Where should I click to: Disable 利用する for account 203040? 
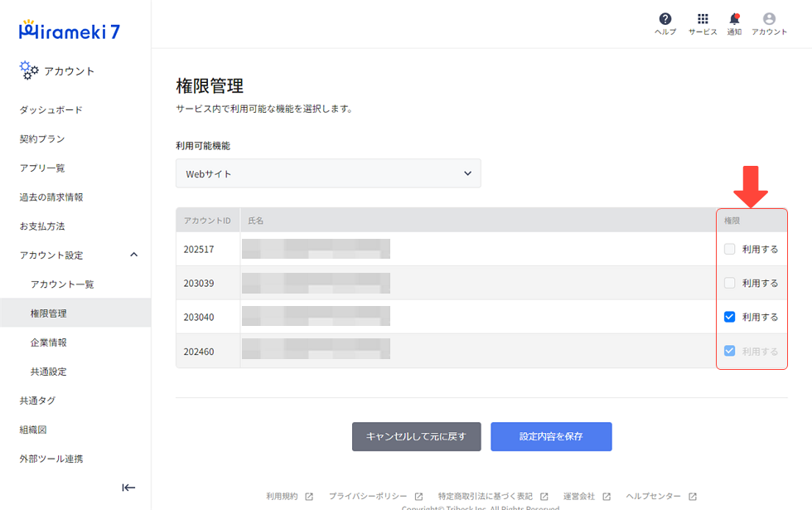(x=730, y=316)
